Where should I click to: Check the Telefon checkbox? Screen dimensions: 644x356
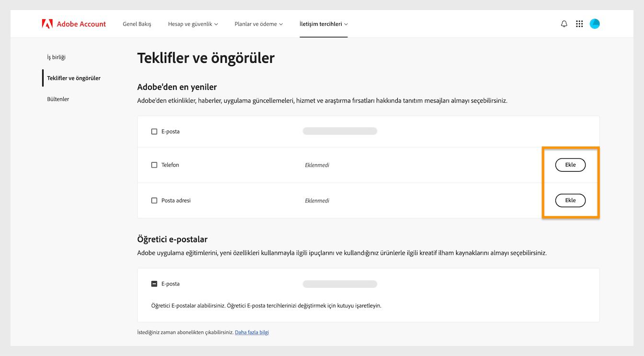coord(154,165)
